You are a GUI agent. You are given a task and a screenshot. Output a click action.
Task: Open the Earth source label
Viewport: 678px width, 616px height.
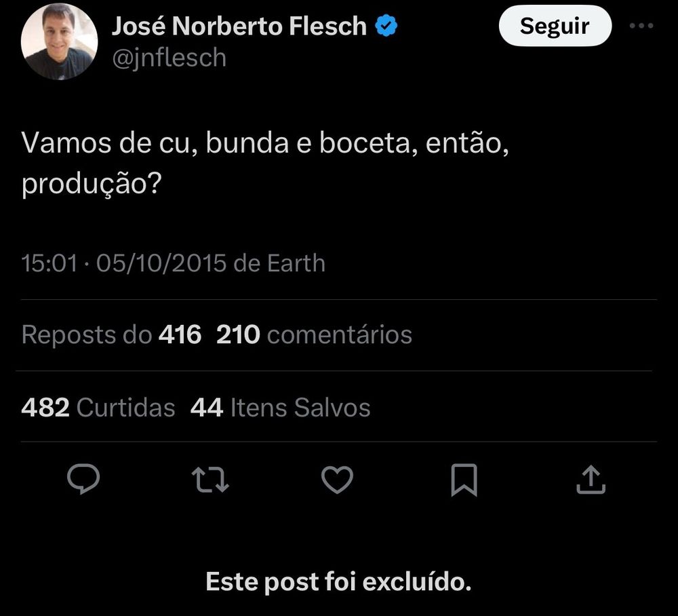(296, 263)
